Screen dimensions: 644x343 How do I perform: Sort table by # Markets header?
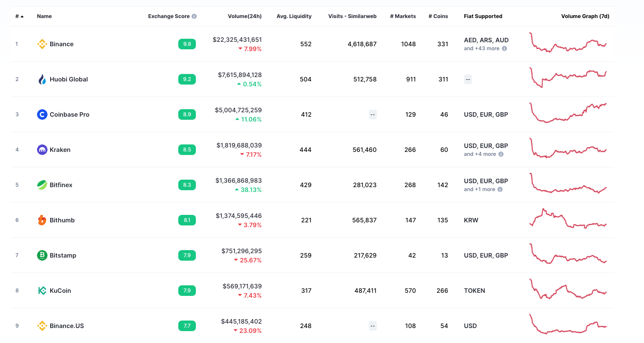click(x=403, y=16)
